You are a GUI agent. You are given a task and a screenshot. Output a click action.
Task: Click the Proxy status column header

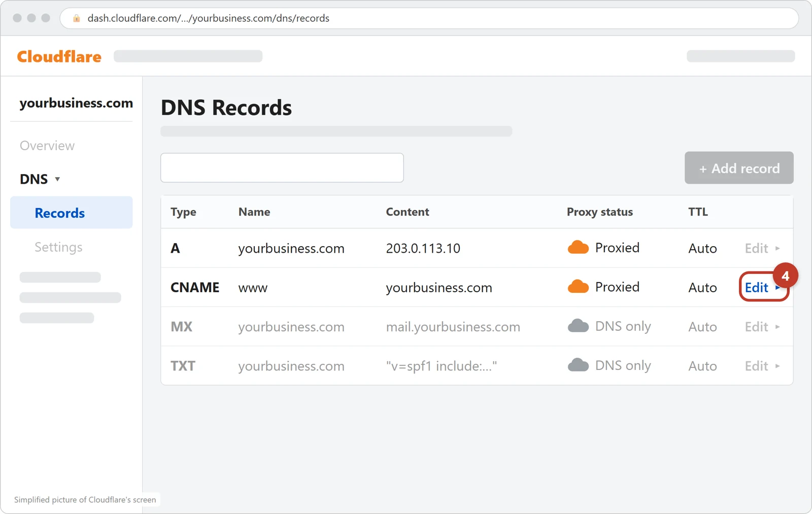click(600, 212)
